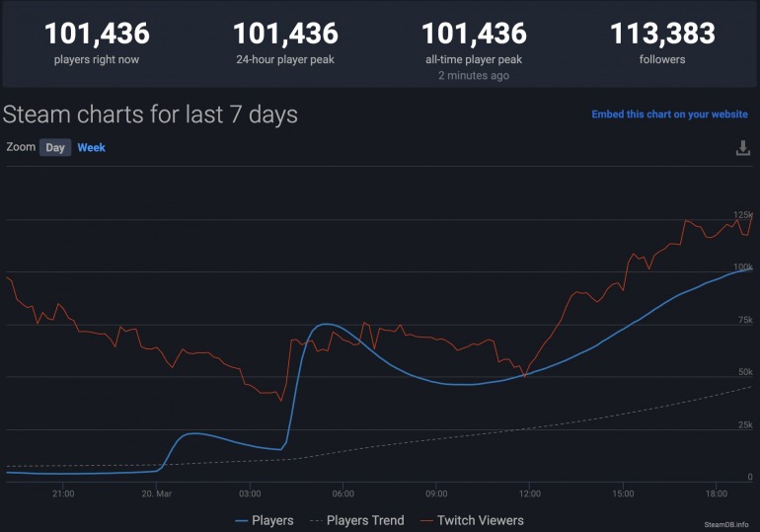Open Embed this chart on your website
Viewport: 760px width, 532px height.
pos(669,114)
